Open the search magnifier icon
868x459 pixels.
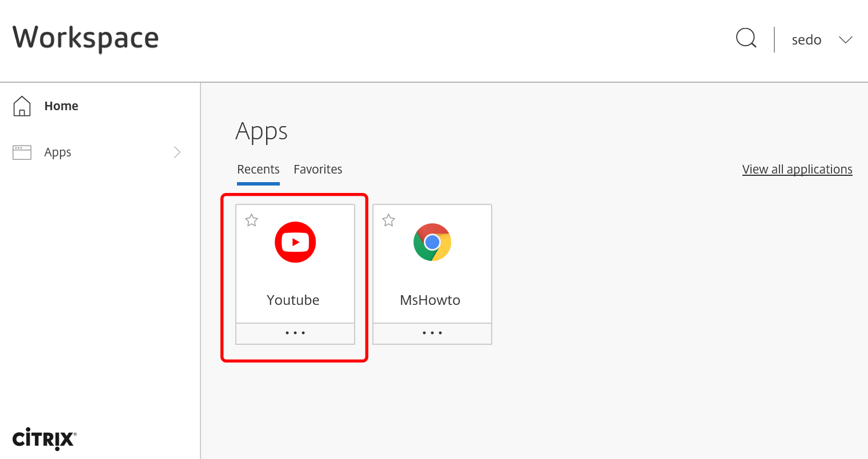pos(746,39)
